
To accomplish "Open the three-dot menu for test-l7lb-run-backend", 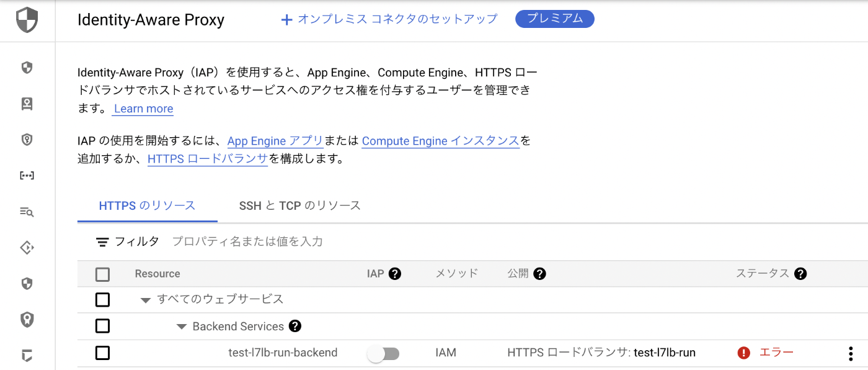I will (851, 353).
